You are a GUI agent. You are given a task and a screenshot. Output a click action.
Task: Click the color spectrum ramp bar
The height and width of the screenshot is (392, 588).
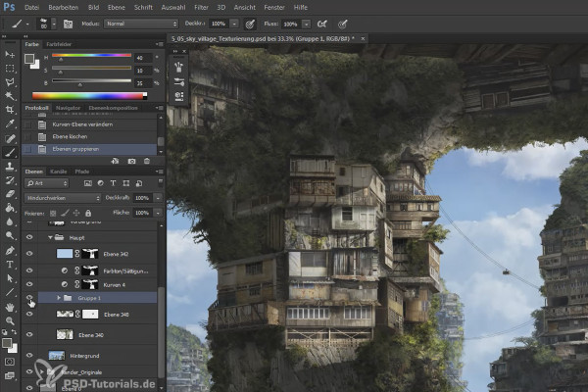tap(89, 96)
